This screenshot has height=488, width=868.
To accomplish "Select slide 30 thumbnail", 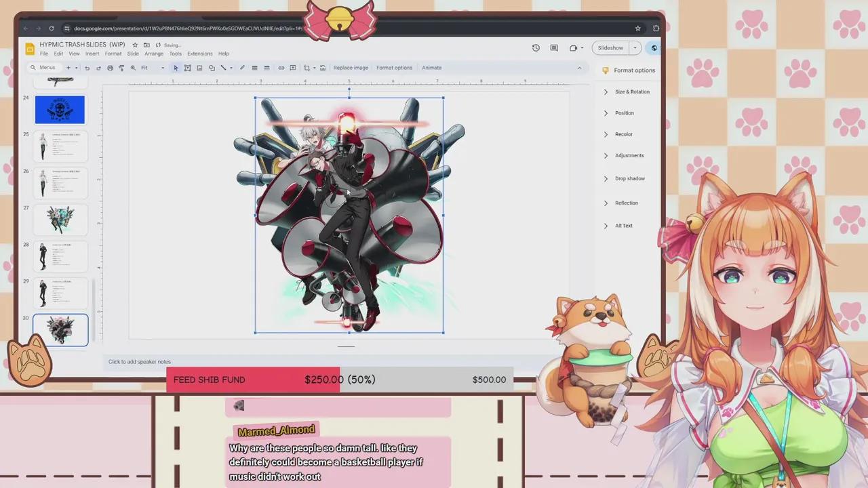I will point(60,329).
